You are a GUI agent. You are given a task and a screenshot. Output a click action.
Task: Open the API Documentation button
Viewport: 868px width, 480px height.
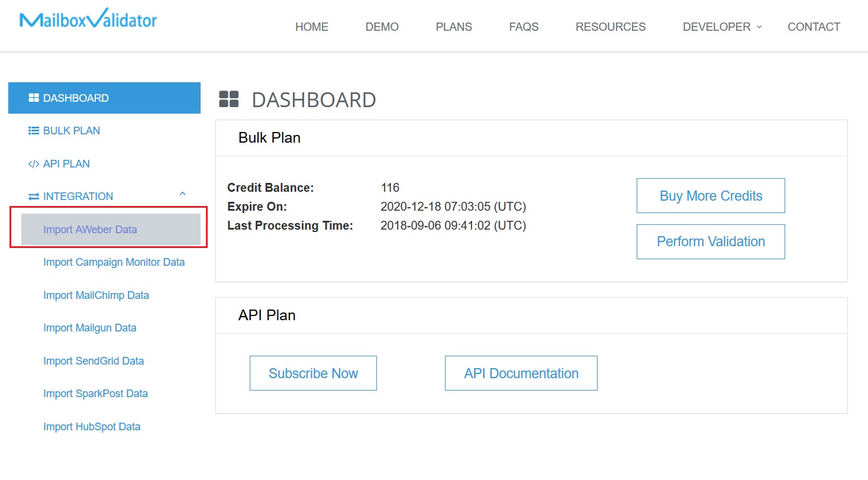click(x=521, y=373)
